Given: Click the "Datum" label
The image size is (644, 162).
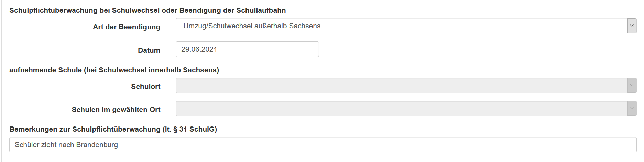Looking at the screenshot, I should tap(149, 50).
